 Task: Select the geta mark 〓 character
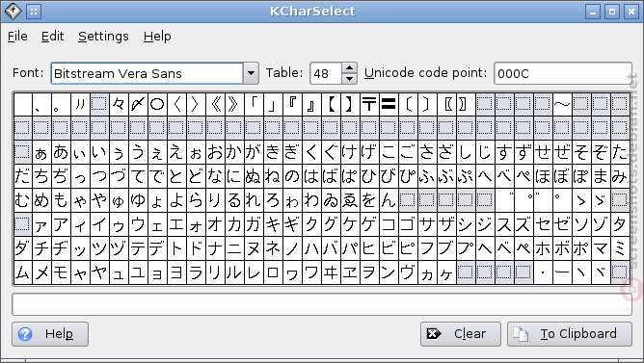389,104
